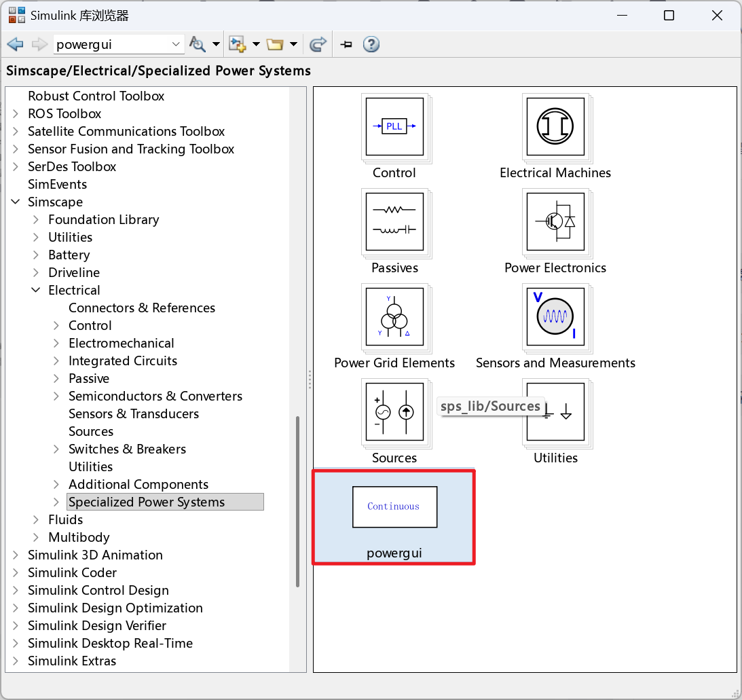Open the Electrical Machines library block
Viewport: 742px width, 700px height.
point(555,127)
